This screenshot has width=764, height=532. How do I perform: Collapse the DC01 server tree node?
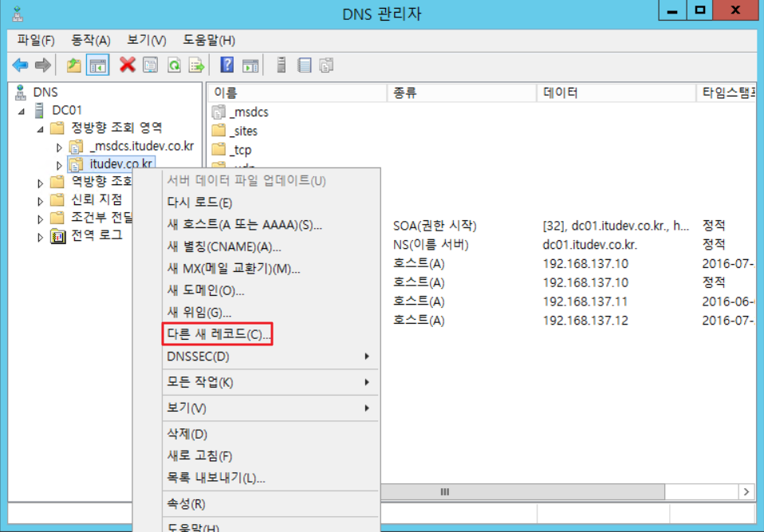tap(22, 111)
